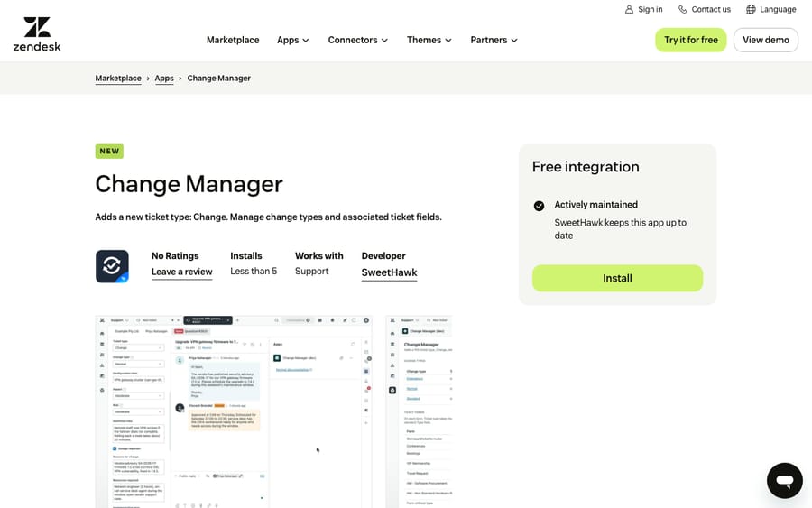This screenshot has width=812, height=508.
Task: Click the Zendesk logo
Action: click(x=37, y=34)
